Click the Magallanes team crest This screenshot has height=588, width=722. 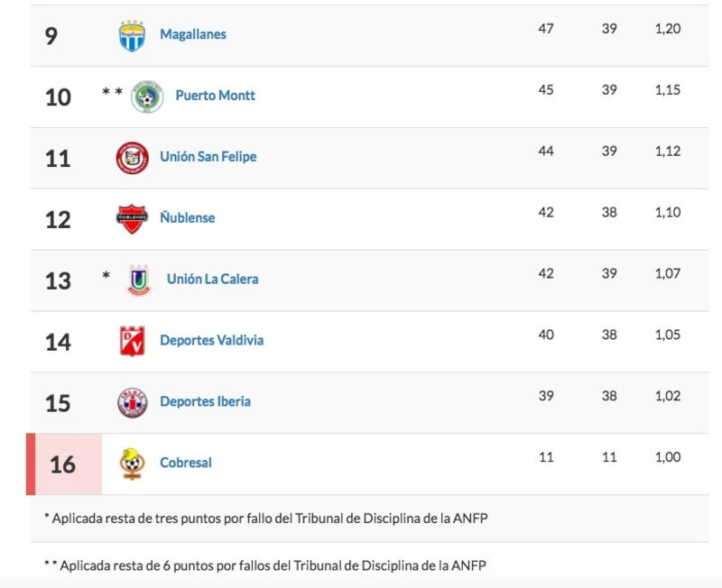point(132,36)
